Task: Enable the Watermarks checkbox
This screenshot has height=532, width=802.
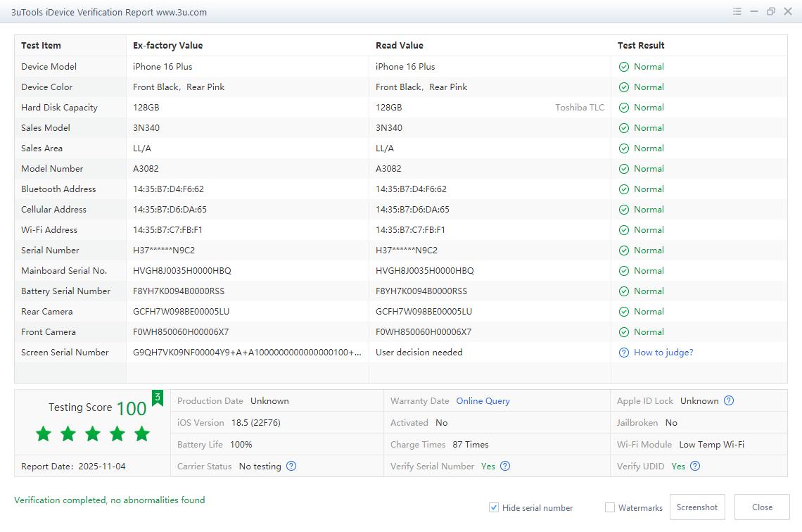Action: (x=610, y=507)
